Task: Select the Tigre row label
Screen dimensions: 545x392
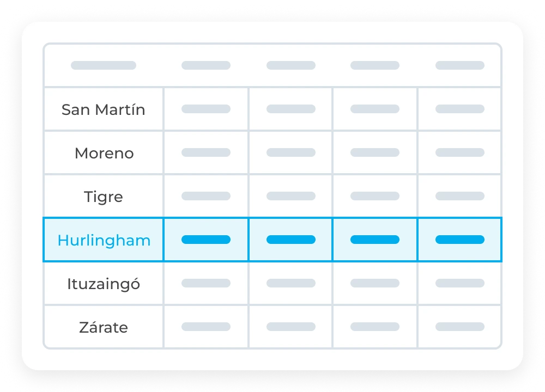Action: pyautogui.click(x=104, y=197)
